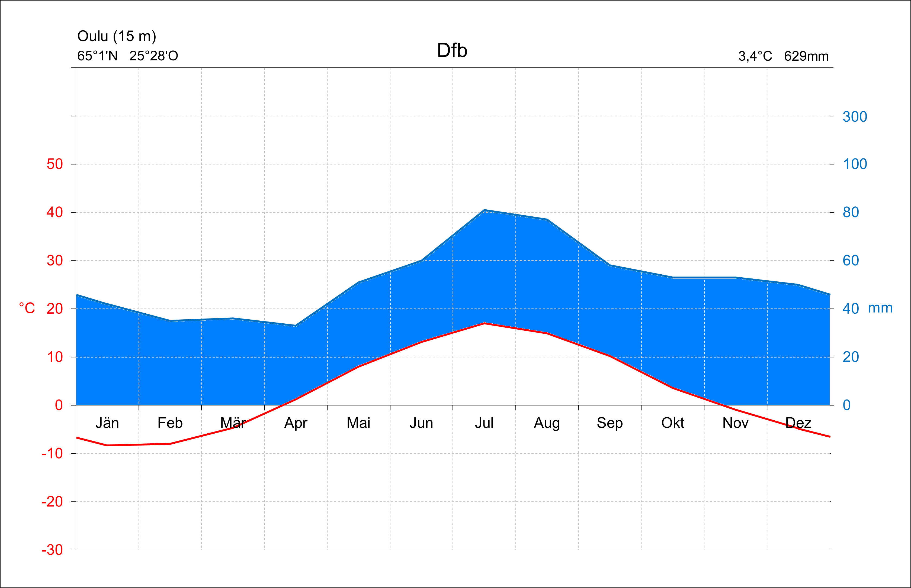This screenshot has height=588, width=911.
Task: Click the Feb month label
Action: tap(170, 423)
